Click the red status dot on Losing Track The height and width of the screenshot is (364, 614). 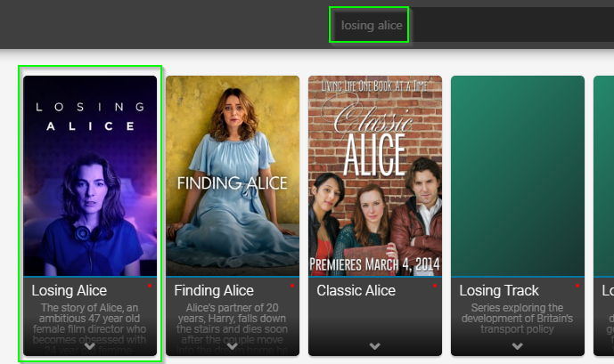pyautogui.click(x=577, y=286)
